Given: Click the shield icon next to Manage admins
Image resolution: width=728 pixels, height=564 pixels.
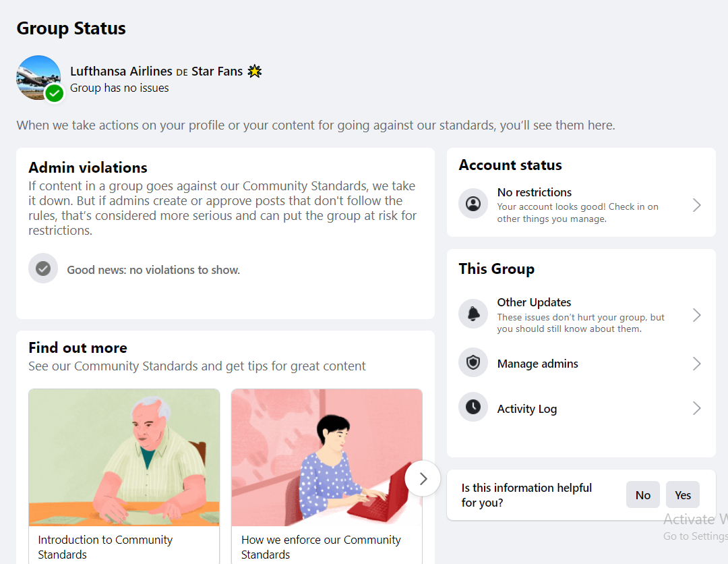Looking at the screenshot, I should click(x=473, y=362).
